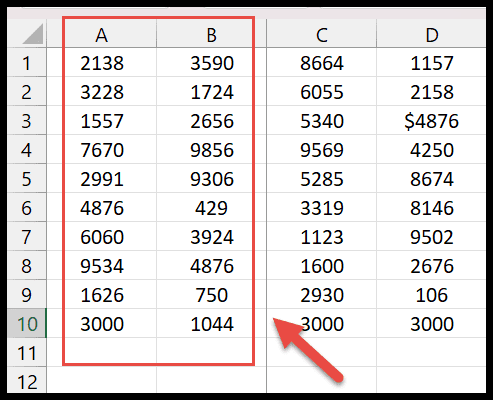Select column B header
The image size is (493, 400).
(x=212, y=34)
